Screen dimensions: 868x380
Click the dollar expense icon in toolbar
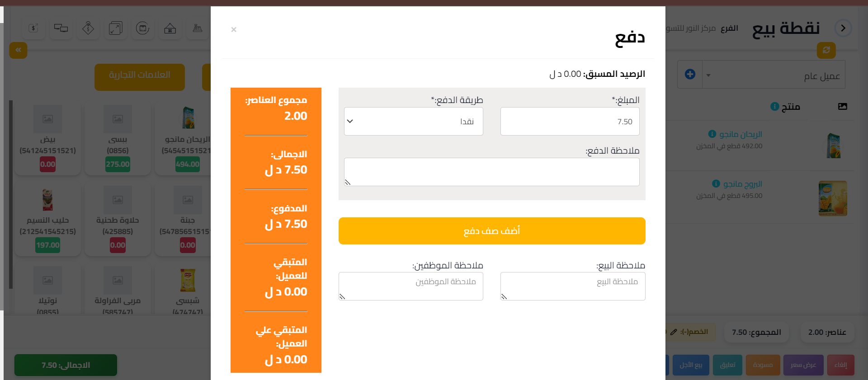33,28
